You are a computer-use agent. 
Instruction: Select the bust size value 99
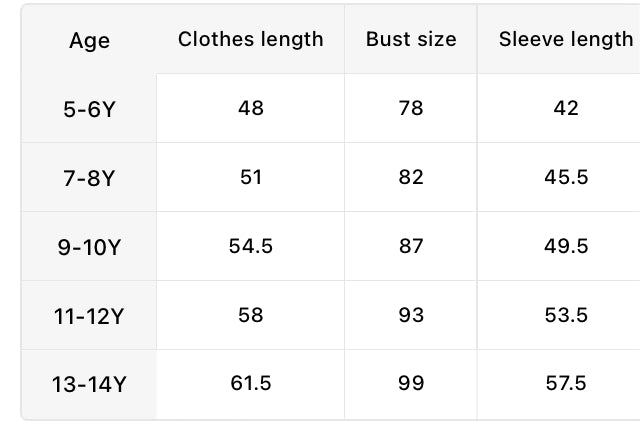(410, 383)
